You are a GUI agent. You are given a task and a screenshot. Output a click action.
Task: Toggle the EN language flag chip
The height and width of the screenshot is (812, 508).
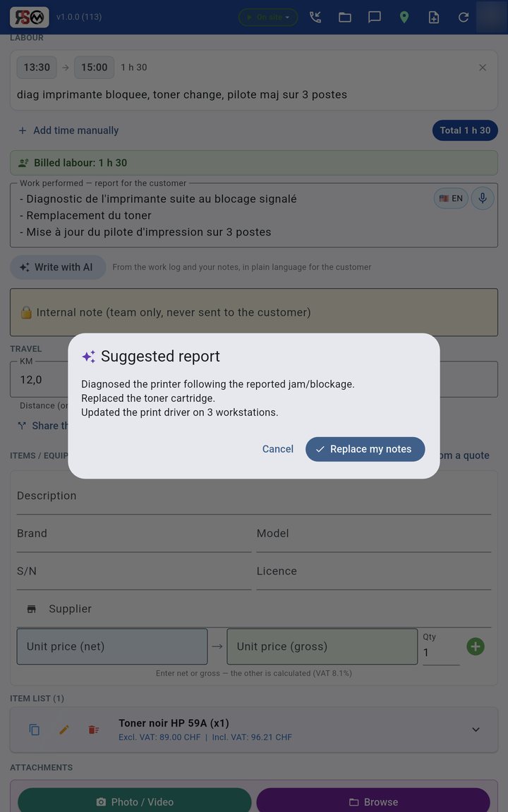pyautogui.click(x=451, y=198)
